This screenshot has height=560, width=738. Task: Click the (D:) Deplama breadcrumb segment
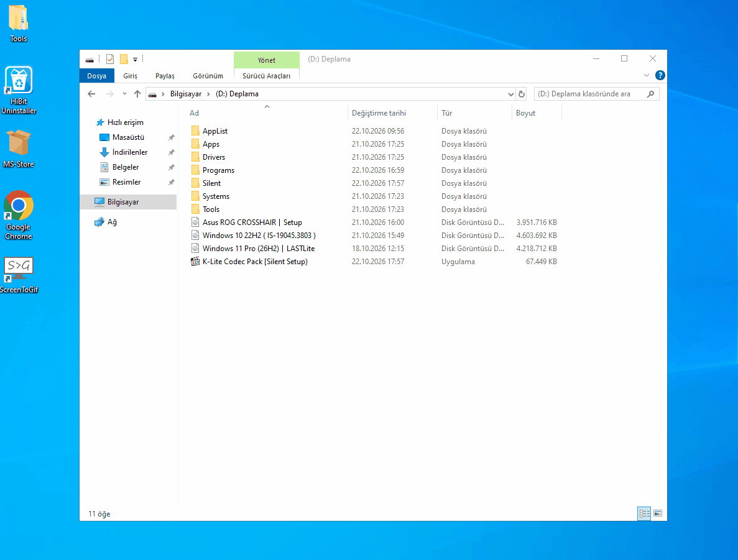[x=238, y=94]
